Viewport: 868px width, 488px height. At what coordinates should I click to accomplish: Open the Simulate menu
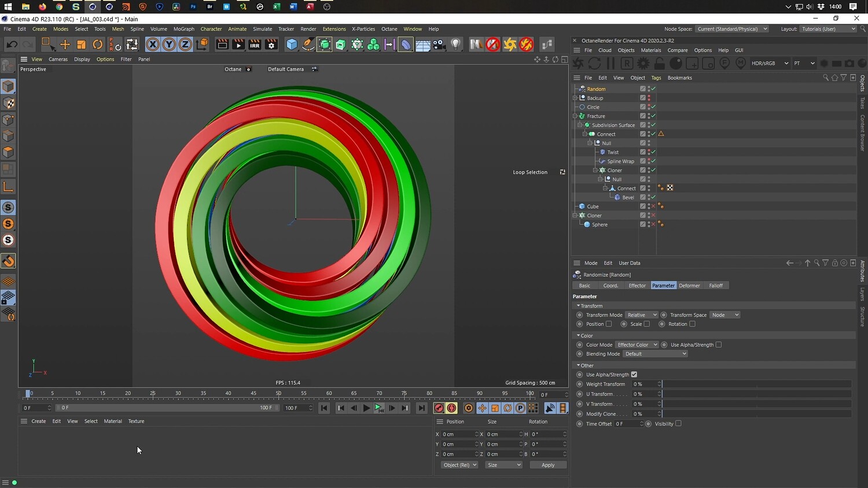(x=262, y=29)
